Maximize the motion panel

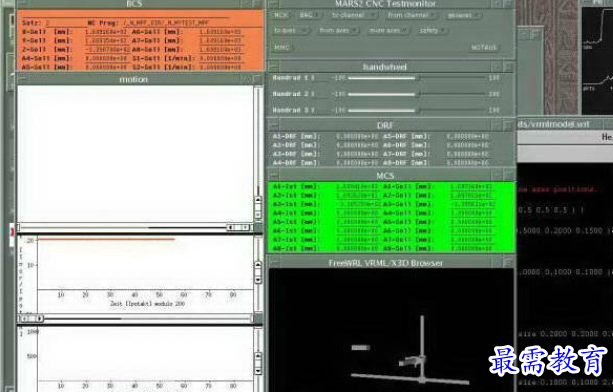click(x=258, y=79)
